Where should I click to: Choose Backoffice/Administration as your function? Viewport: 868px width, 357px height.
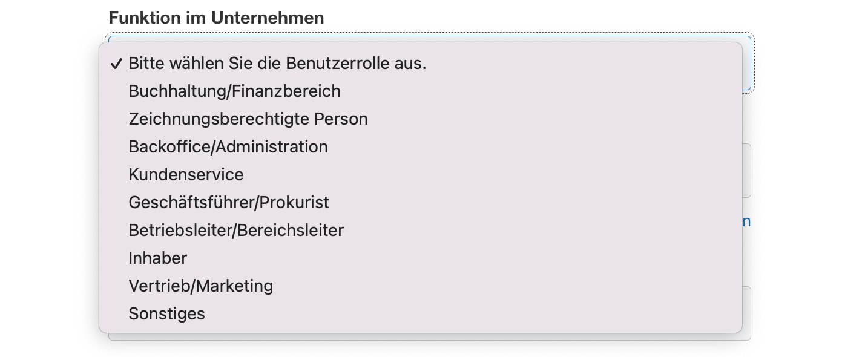click(228, 146)
